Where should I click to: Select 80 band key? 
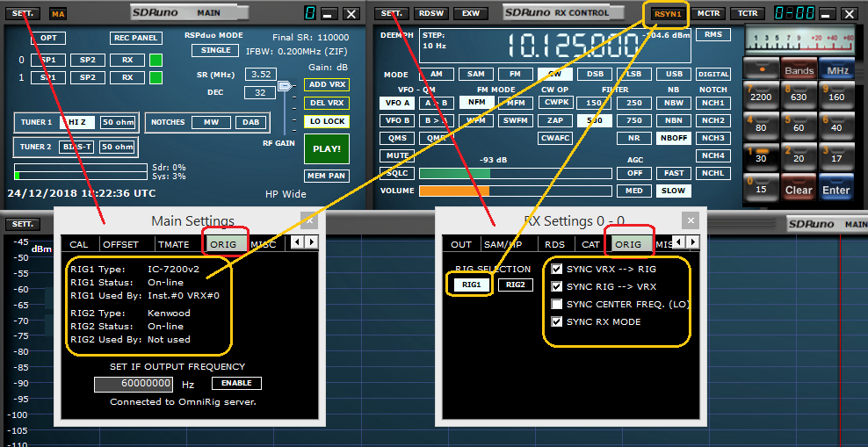click(761, 125)
